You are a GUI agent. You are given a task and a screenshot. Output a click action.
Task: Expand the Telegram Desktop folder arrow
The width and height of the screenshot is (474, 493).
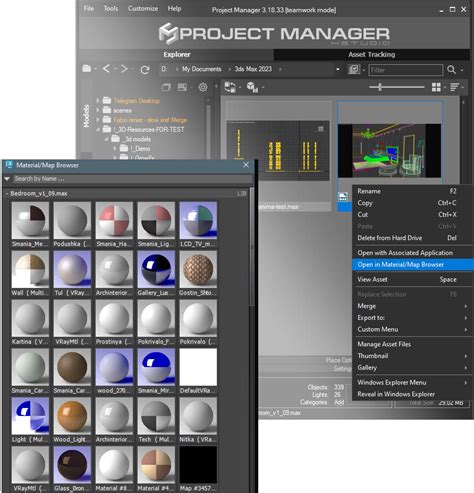(98, 100)
